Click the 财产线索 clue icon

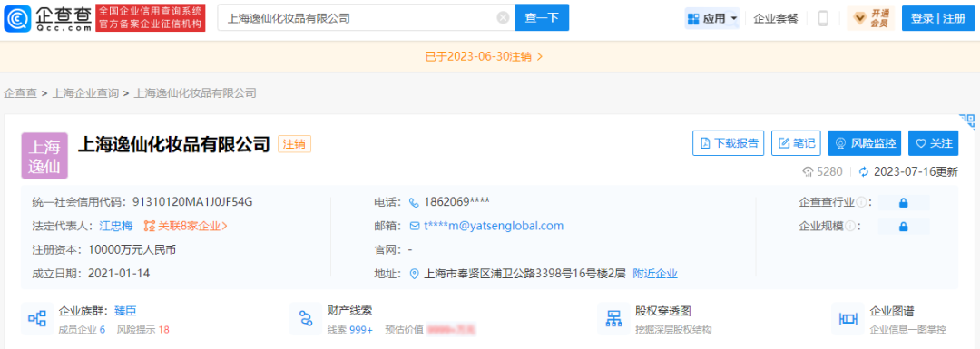(306, 319)
